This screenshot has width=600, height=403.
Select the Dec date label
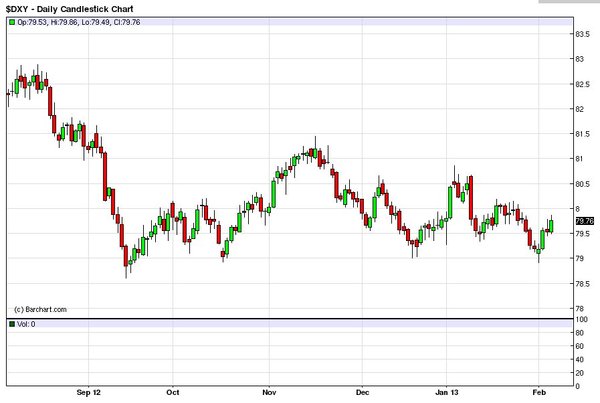tap(362, 394)
